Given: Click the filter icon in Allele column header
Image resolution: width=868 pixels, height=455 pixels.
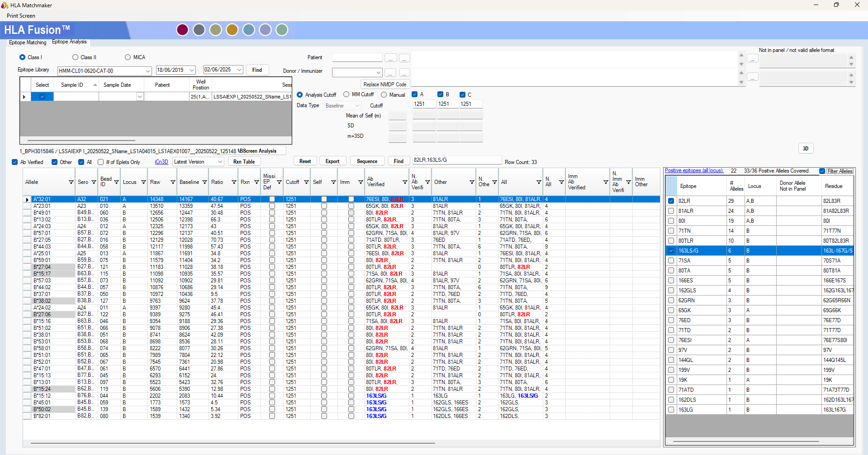Looking at the screenshot, I should click(x=71, y=182).
